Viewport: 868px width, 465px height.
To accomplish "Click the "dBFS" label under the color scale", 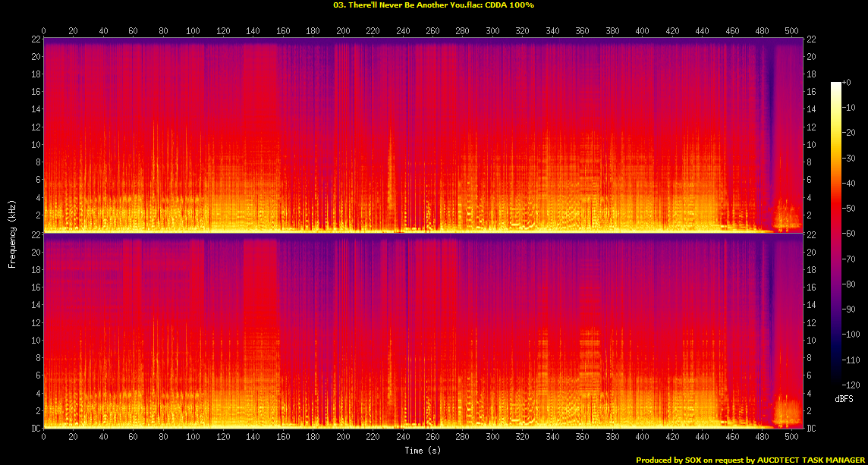I will coord(844,398).
